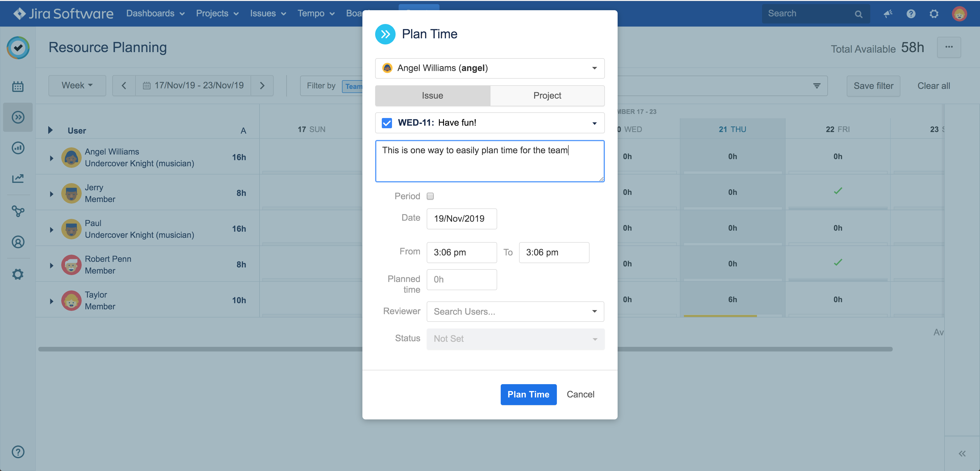
Task: Select the trend chart icon in the sidebar
Action: pyautogui.click(x=18, y=178)
